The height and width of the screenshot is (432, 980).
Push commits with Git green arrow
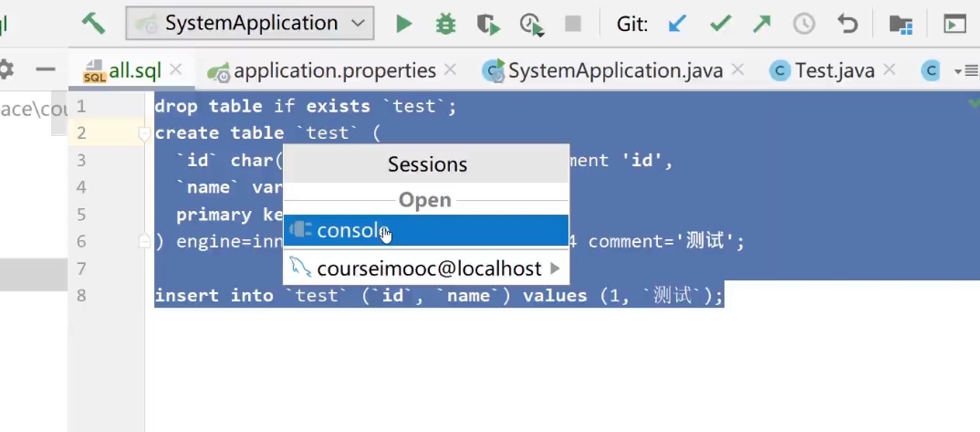[x=762, y=25]
